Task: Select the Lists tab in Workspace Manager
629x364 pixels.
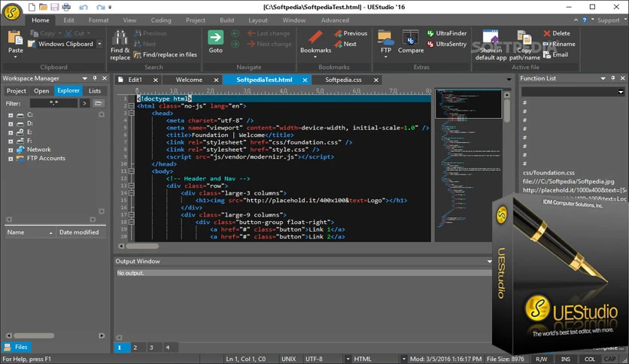Action: tap(95, 91)
